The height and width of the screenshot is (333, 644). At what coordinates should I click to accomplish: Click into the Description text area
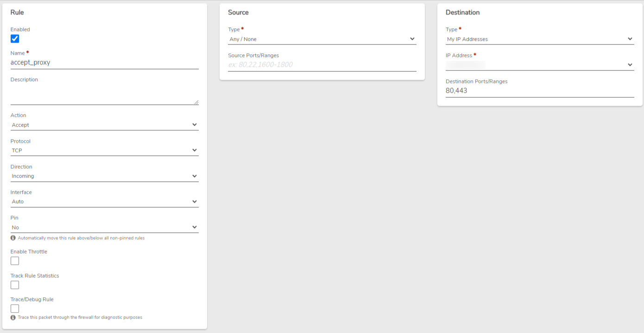[x=105, y=94]
